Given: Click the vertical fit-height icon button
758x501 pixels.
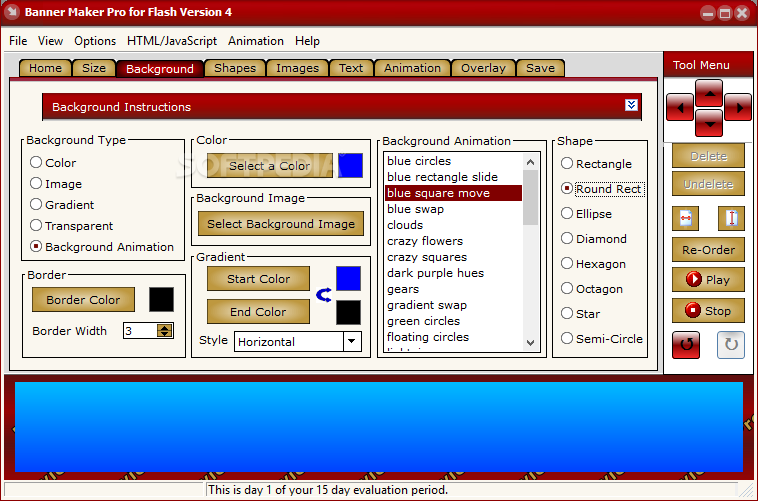Looking at the screenshot, I should [x=731, y=219].
